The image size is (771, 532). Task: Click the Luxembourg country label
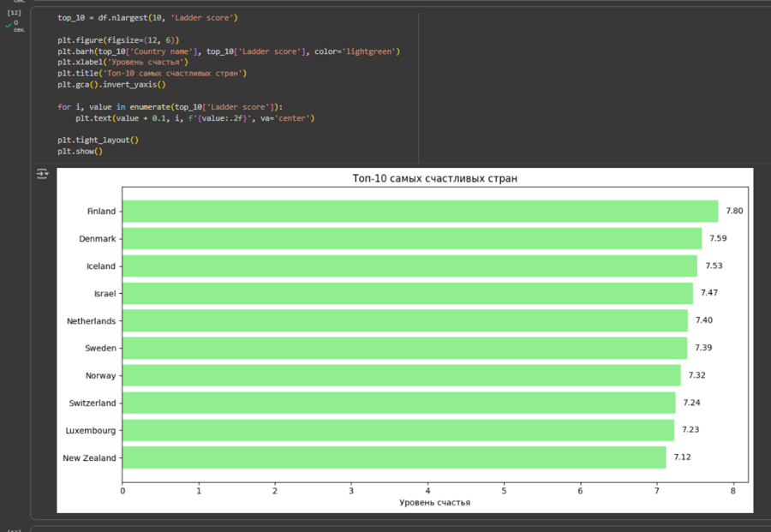click(90, 430)
